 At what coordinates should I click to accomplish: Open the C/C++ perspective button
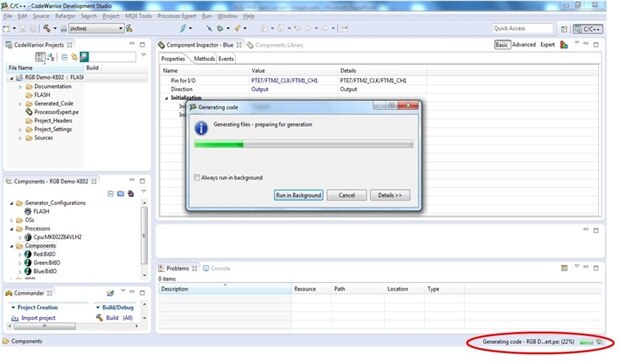(x=588, y=29)
